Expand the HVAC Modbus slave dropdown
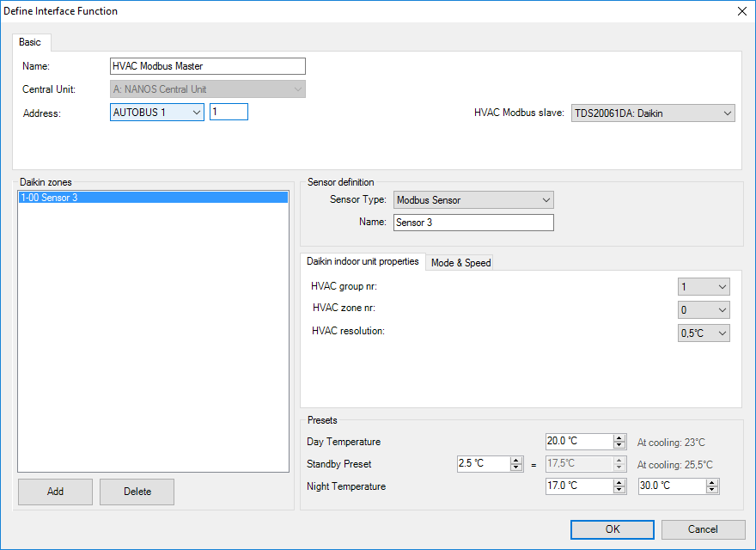756x550 pixels. (x=727, y=113)
